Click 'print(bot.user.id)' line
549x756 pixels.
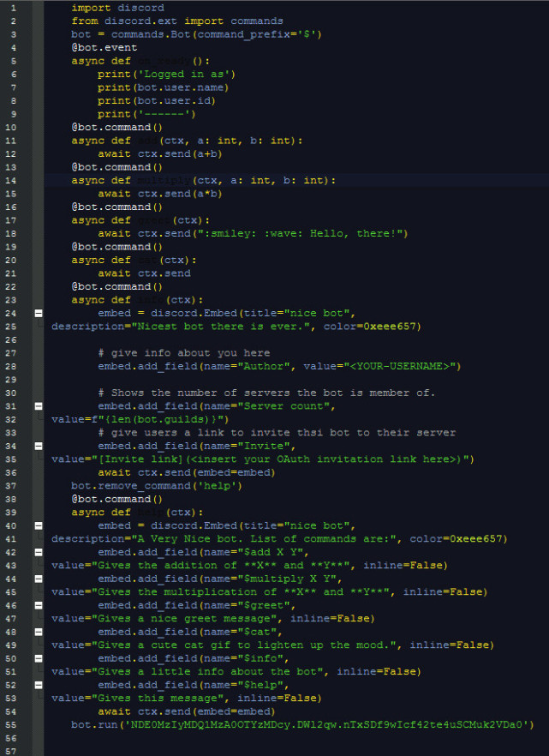(157, 101)
